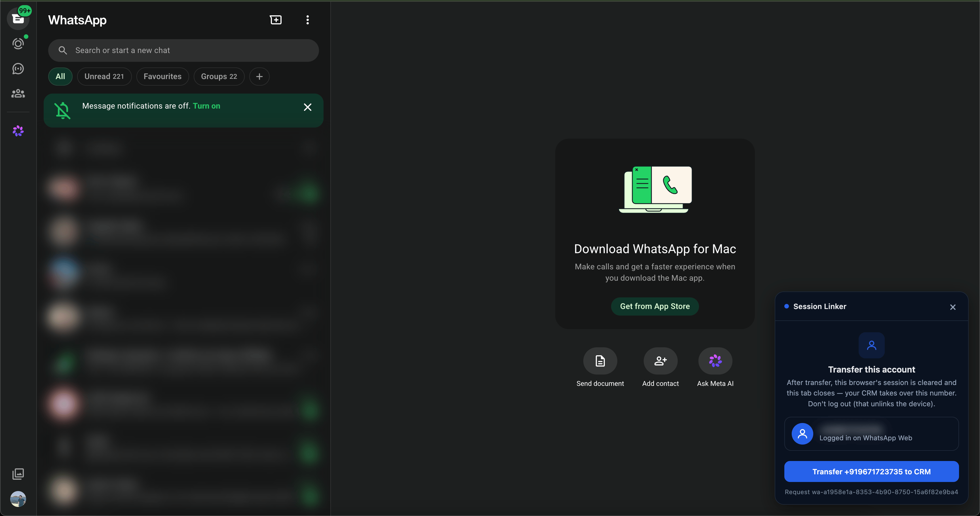Dismiss the message notifications banner

click(x=307, y=107)
